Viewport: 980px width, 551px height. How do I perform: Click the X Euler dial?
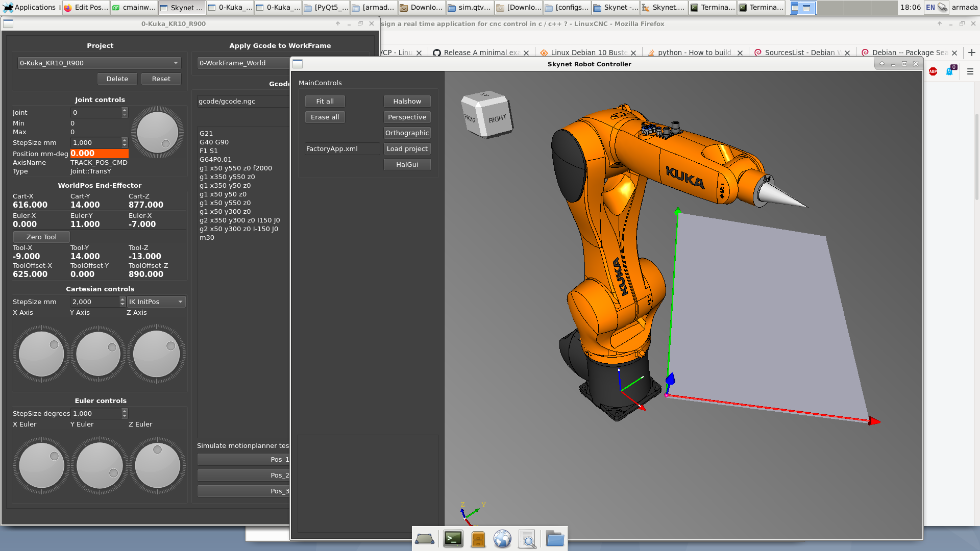pyautogui.click(x=41, y=465)
